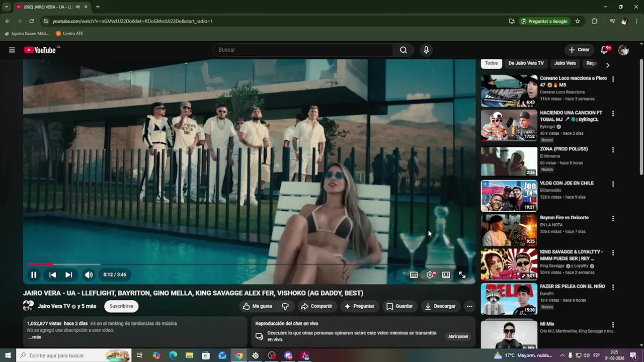Save video with Guardar button
This screenshot has height=362, width=644.
399,306
